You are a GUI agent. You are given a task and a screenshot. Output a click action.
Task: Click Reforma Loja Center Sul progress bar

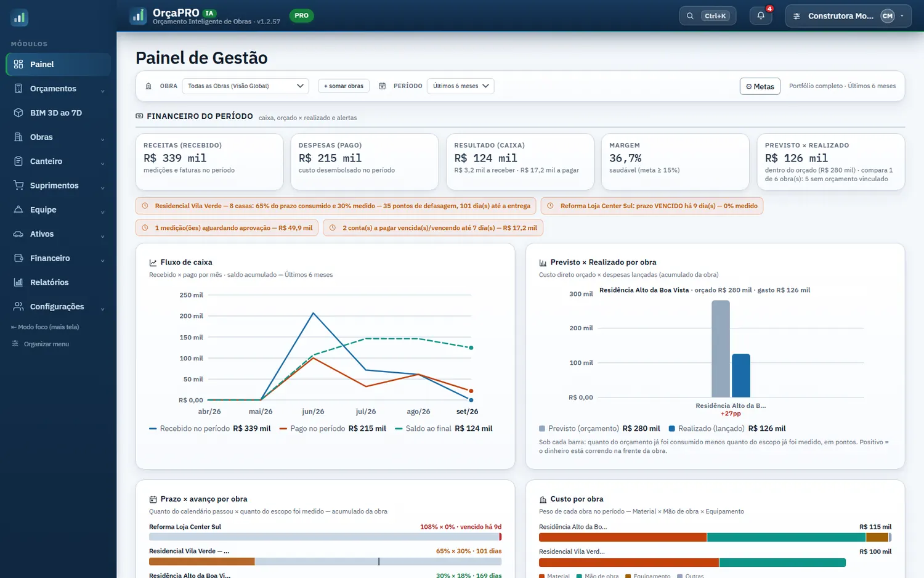click(325, 537)
